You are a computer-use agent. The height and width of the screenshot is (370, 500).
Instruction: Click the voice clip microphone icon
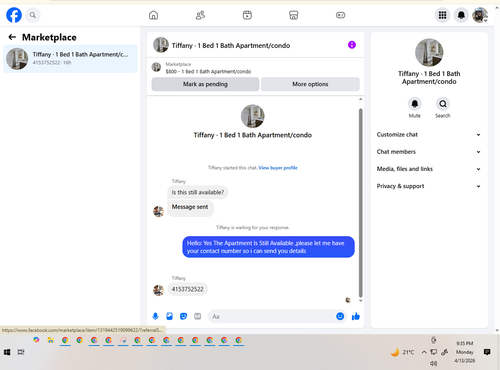155,316
